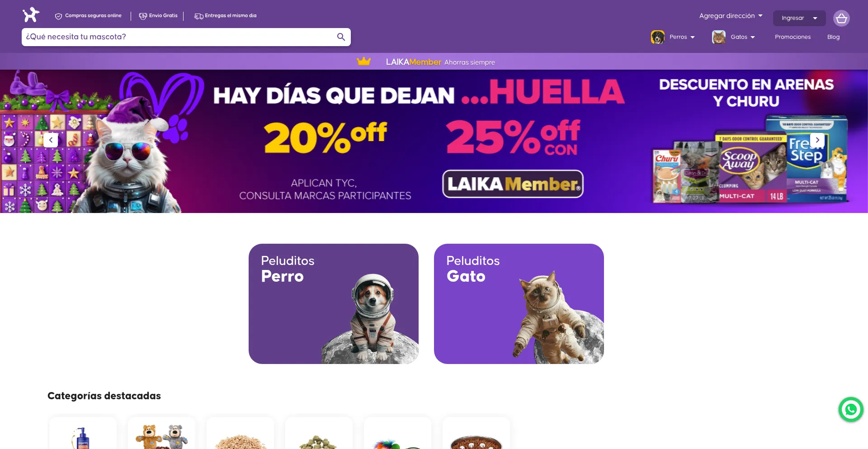Click the LAIKA Member Ahorras siempre link
868x449 pixels.
(x=440, y=62)
